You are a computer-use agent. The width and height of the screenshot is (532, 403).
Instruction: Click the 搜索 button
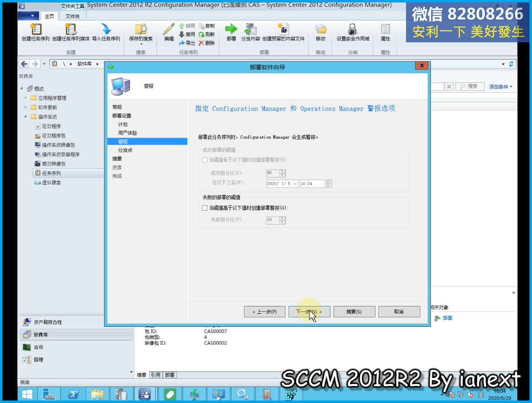click(470, 86)
